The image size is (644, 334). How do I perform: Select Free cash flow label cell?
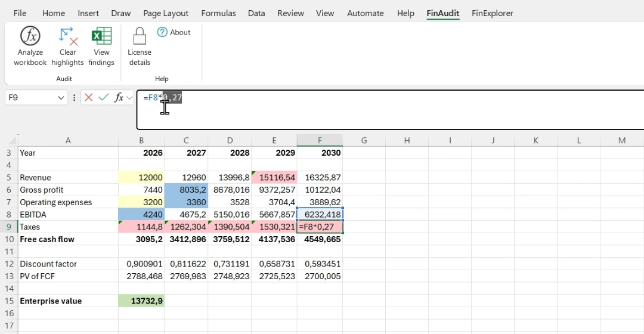click(68, 239)
